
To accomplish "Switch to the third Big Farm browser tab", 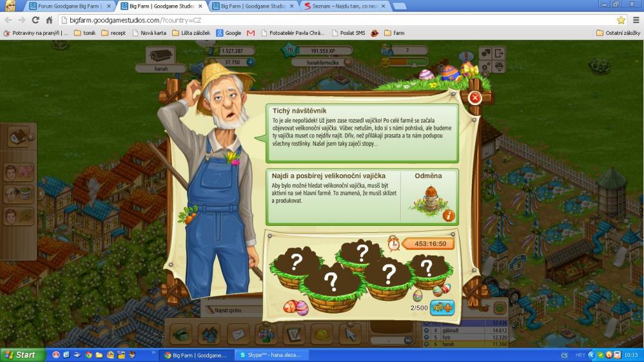I will 253,6.
